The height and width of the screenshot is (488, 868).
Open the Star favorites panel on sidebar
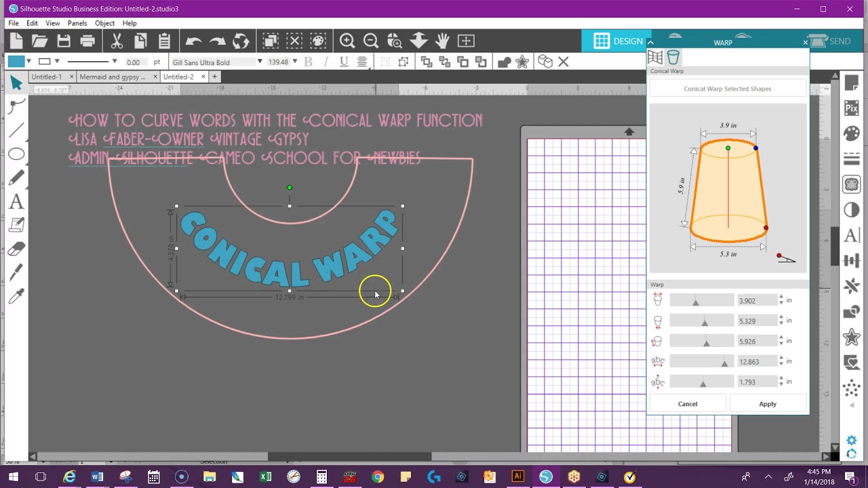pyautogui.click(x=851, y=337)
